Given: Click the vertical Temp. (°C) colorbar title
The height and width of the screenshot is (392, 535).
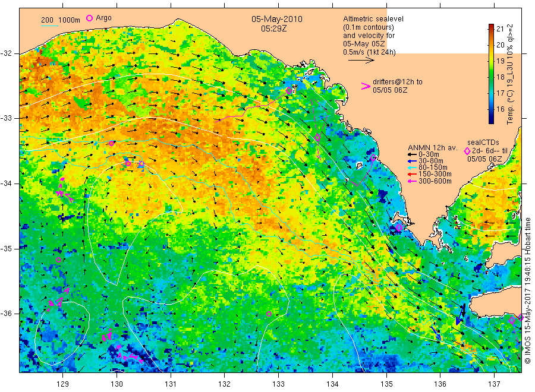Looking at the screenshot, I should pos(511,74).
